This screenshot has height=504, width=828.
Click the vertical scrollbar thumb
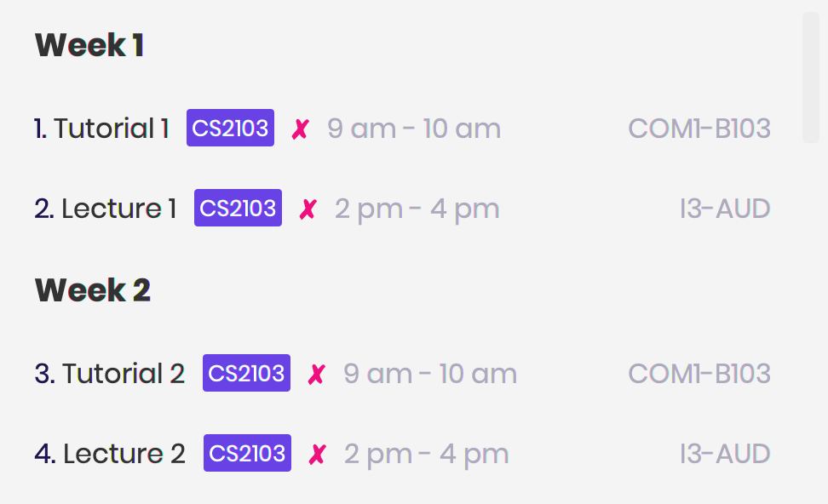point(811,77)
